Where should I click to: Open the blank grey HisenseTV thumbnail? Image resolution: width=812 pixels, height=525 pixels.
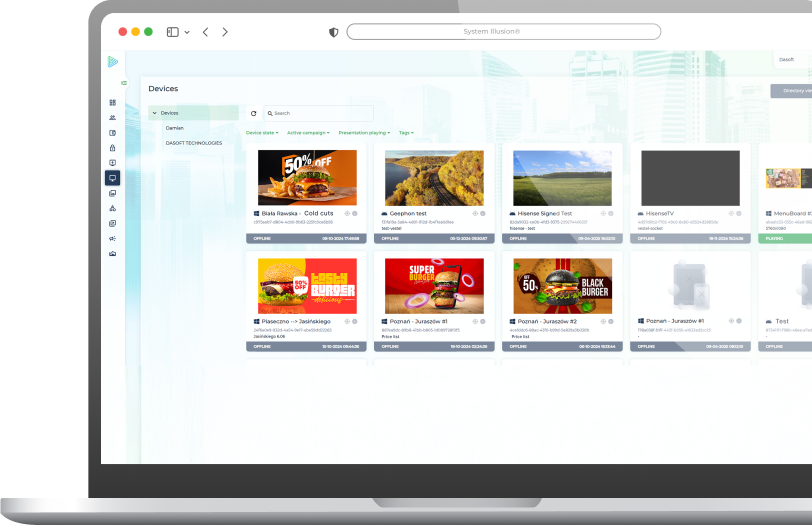click(x=690, y=178)
